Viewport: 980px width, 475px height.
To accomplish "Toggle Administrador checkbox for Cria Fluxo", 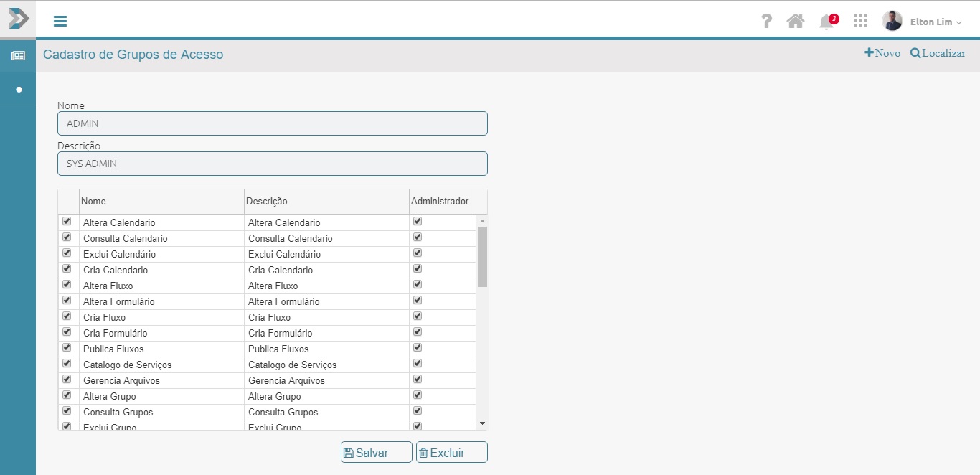I will [x=418, y=316].
